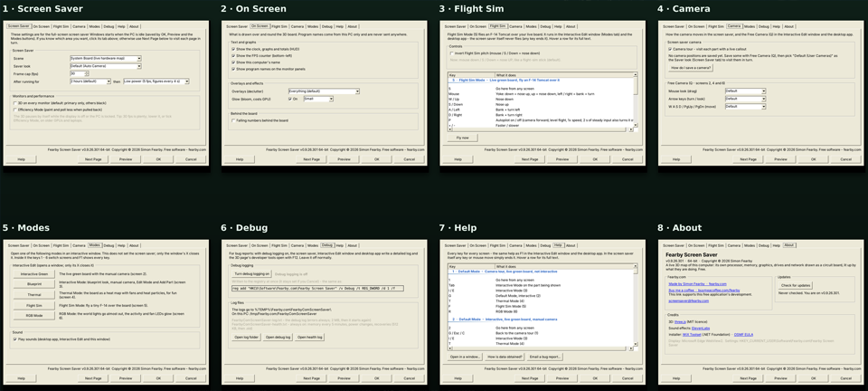Screen dimensions: 868x391
Task: Open the Flight Sim tab in panel 2
Action: click(280, 26)
